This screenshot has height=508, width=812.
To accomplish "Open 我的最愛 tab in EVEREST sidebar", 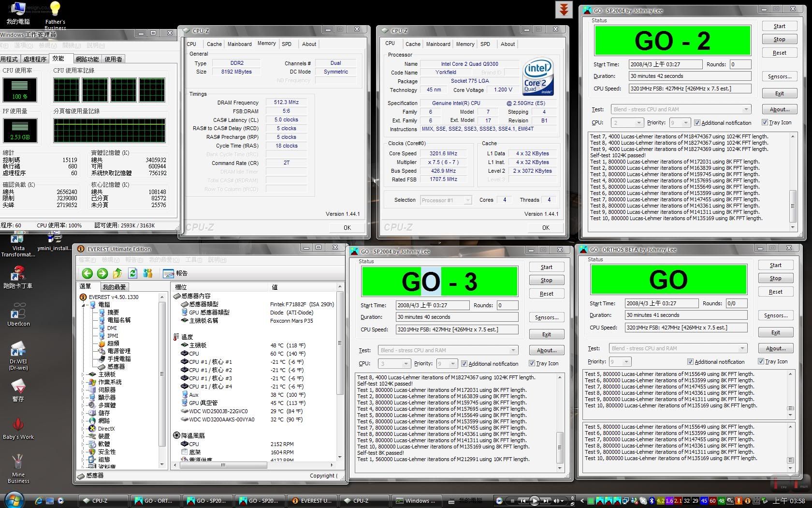I will pos(114,287).
